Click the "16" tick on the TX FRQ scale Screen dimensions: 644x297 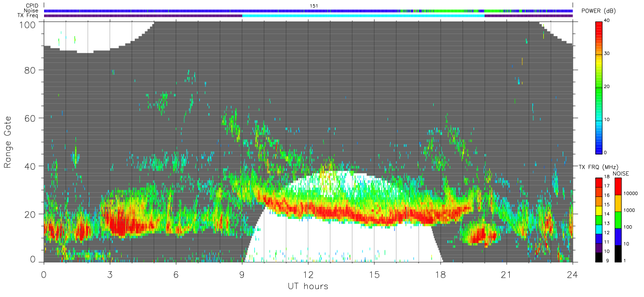click(607, 195)
